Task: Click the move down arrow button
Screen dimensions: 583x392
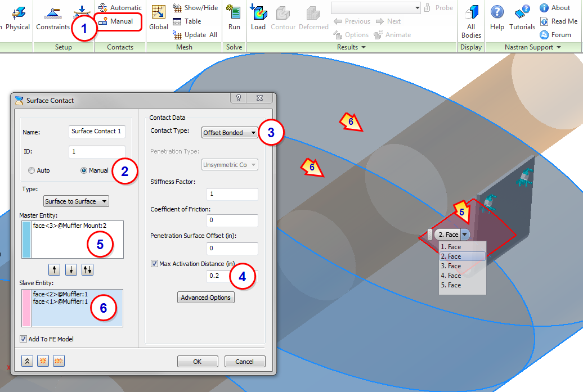Action: point(71,269)
